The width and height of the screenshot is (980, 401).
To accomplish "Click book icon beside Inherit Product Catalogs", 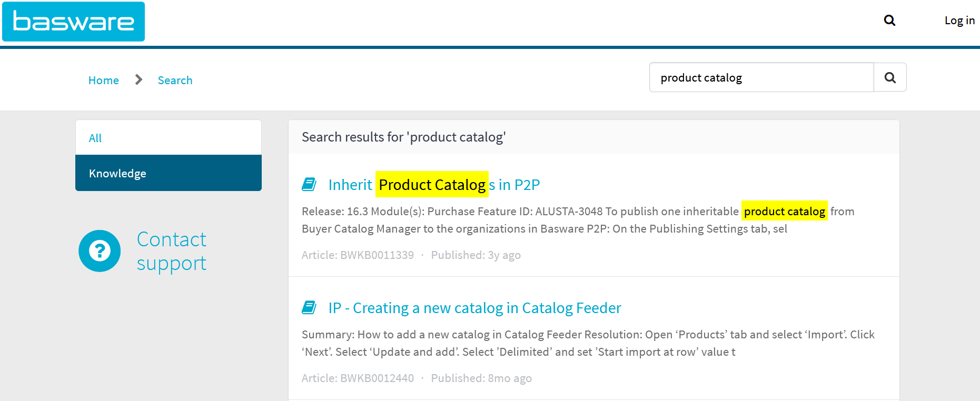I will coord(309,185).
